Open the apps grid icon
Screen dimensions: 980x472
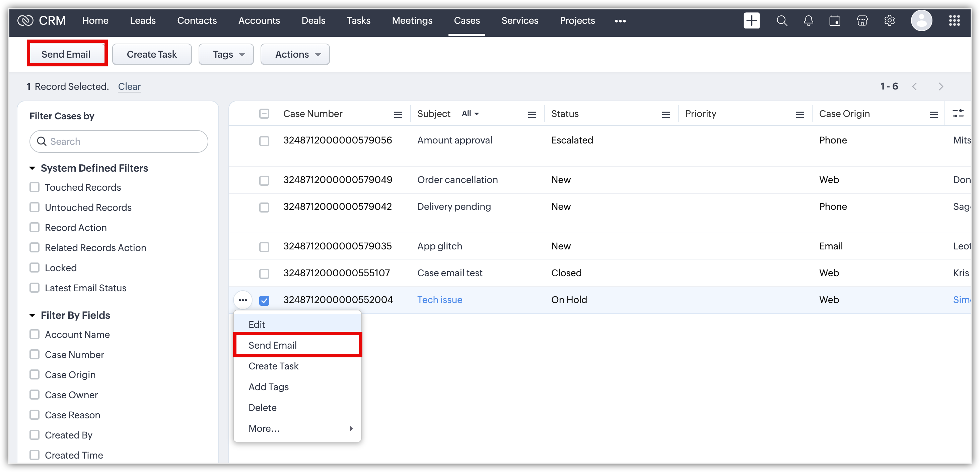(954, 20)
